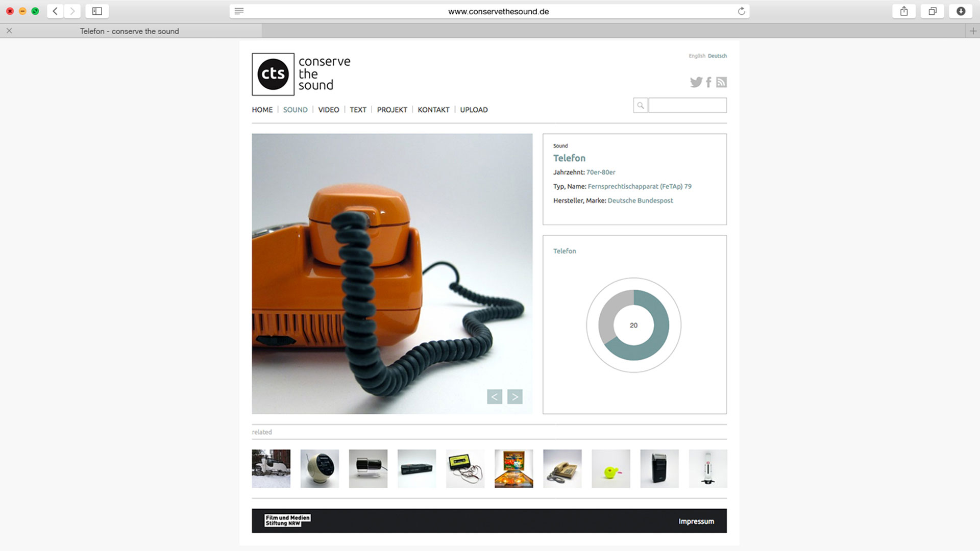Open the TEXT navigation item
This screenshot has height=551, width=980.
click(x=358, y=110)
